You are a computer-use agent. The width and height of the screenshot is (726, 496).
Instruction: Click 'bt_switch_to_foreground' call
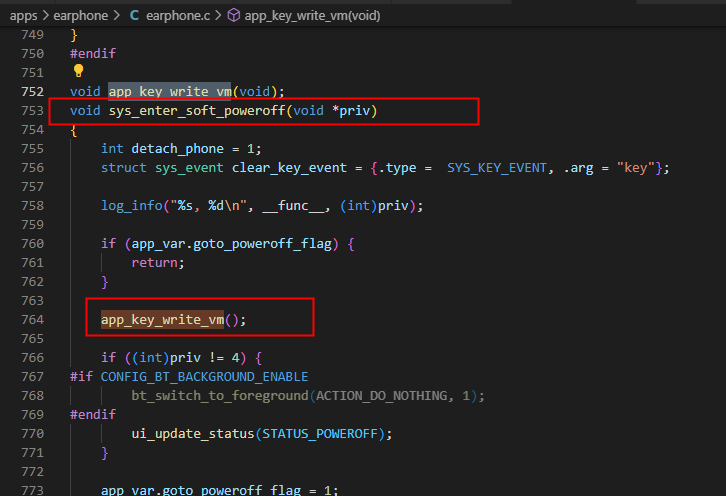[x=220, y=396]
